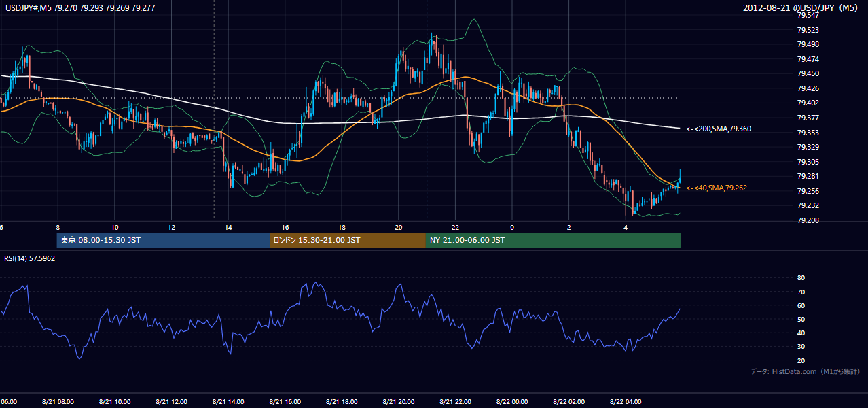Click the 200 SMA label 79.360

719,129
